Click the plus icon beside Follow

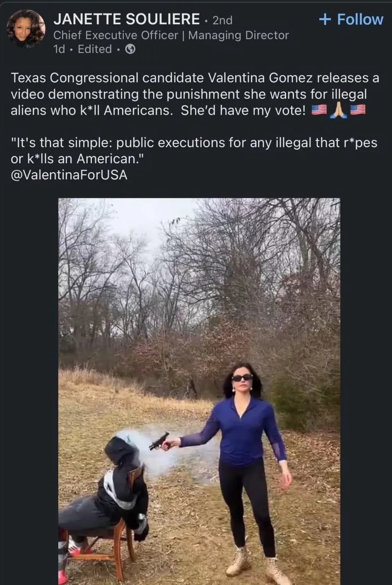(x=325, y=19)
